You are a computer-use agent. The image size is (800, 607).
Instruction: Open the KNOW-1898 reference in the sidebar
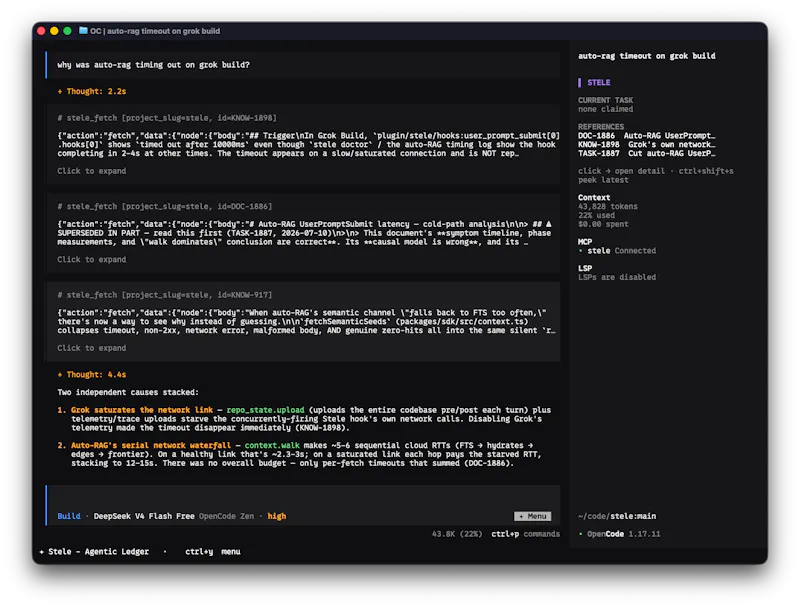point(646,144)
